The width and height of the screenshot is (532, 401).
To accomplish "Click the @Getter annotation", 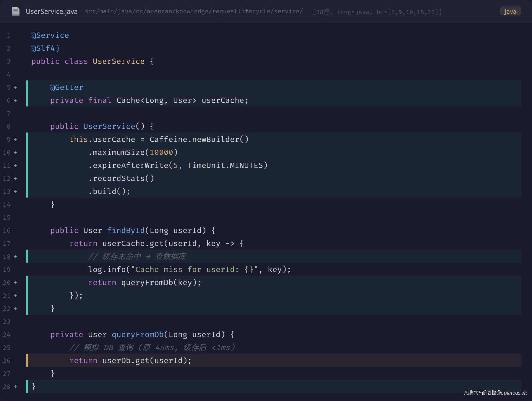I will [67, 88].
